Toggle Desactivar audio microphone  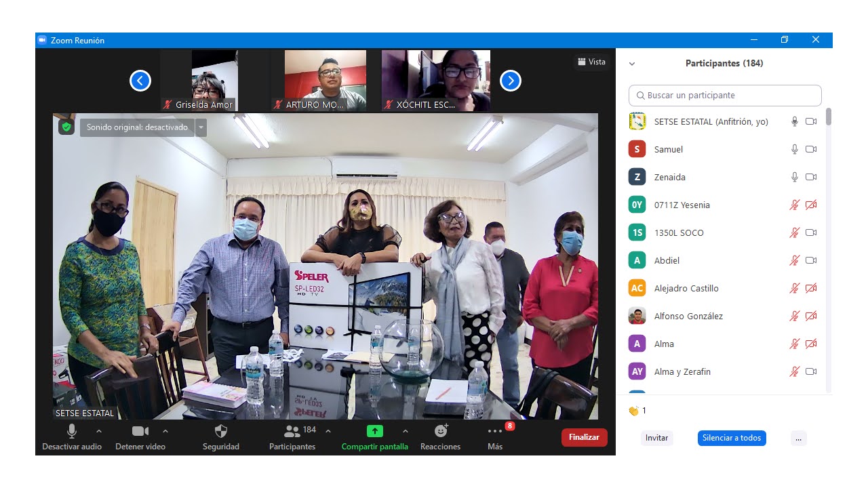[x=72, y=432]
